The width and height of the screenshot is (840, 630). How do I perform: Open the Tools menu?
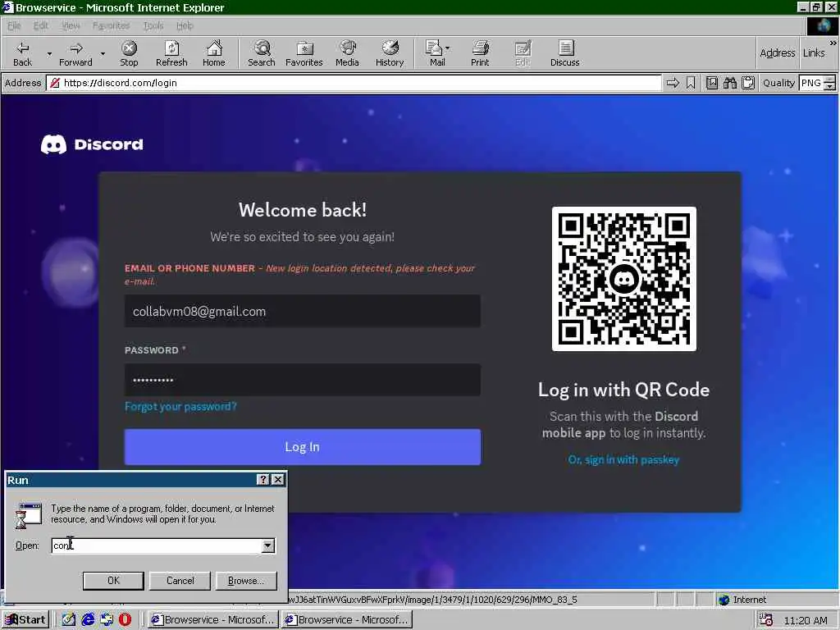point(153,25)
